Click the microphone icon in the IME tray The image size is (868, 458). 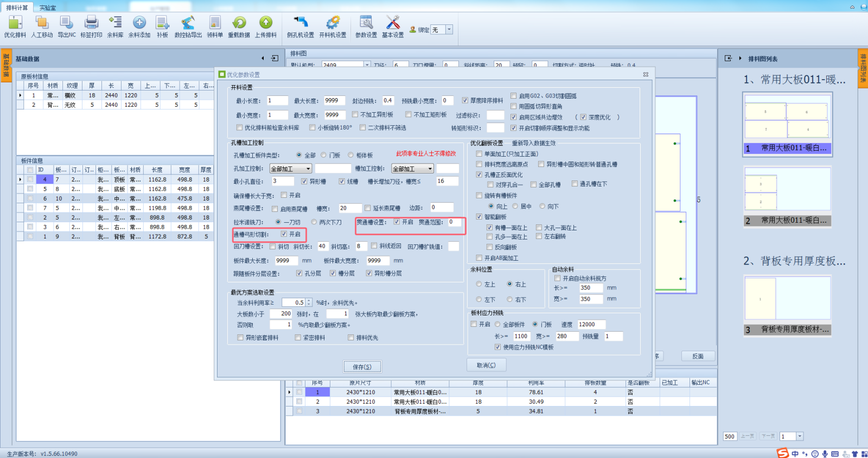[825, 454]
